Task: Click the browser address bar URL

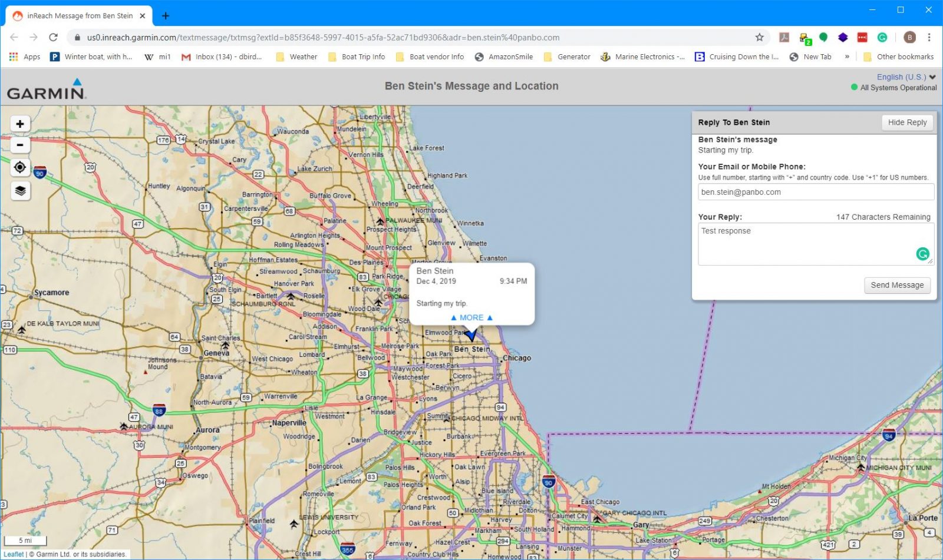Action: (323, 37)
